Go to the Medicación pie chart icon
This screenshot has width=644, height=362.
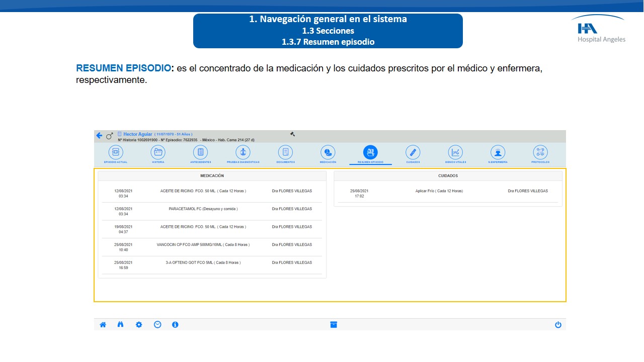click(x=328, y=152)
